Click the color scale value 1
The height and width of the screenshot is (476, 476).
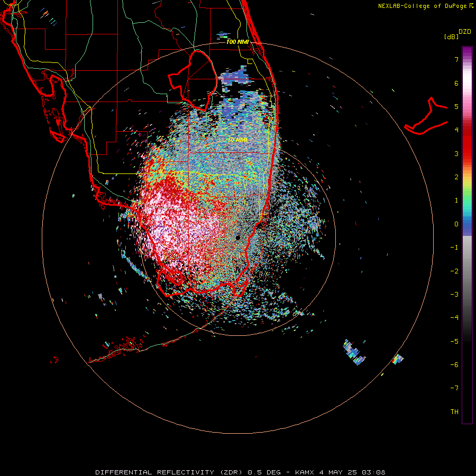[456, 200]
